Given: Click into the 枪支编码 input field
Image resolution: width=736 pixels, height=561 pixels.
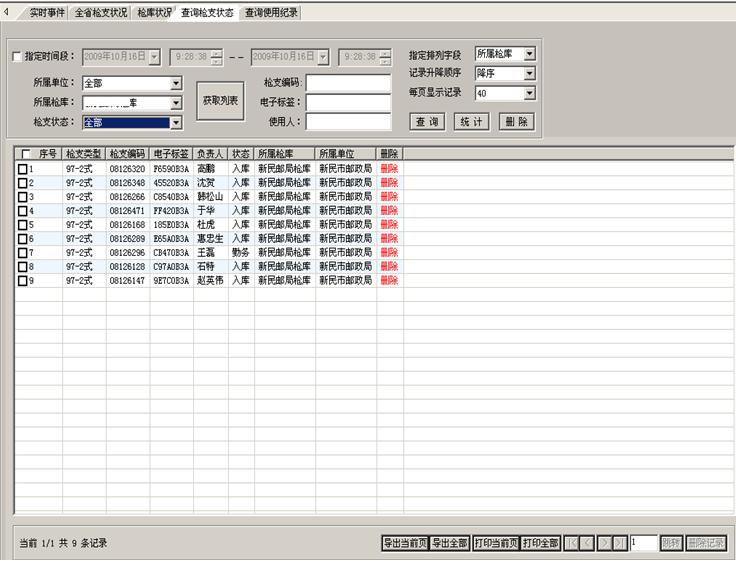Looking at the screenshot, I should tap(348, 82).
